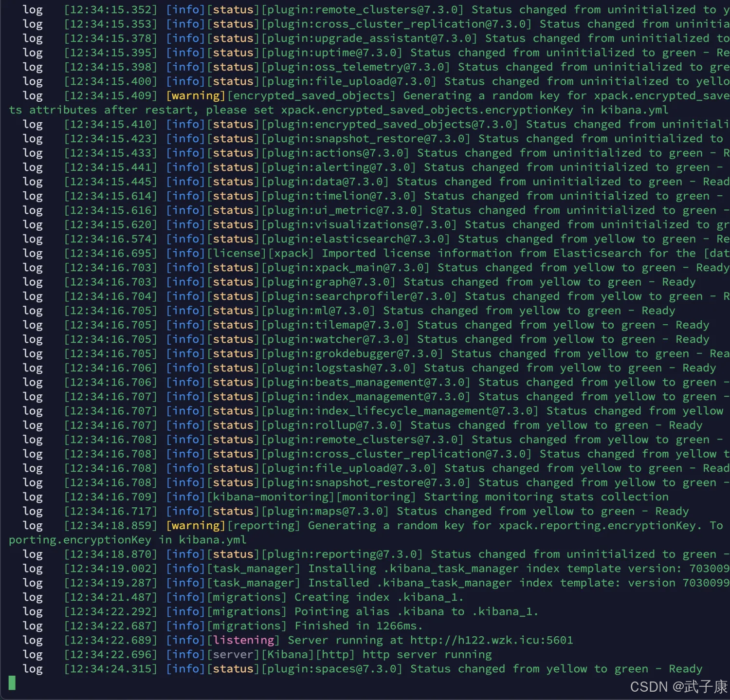The image size is (730, 700).
Task: Select the [reporting] tag after the warning
Action: tap(264, 526)
